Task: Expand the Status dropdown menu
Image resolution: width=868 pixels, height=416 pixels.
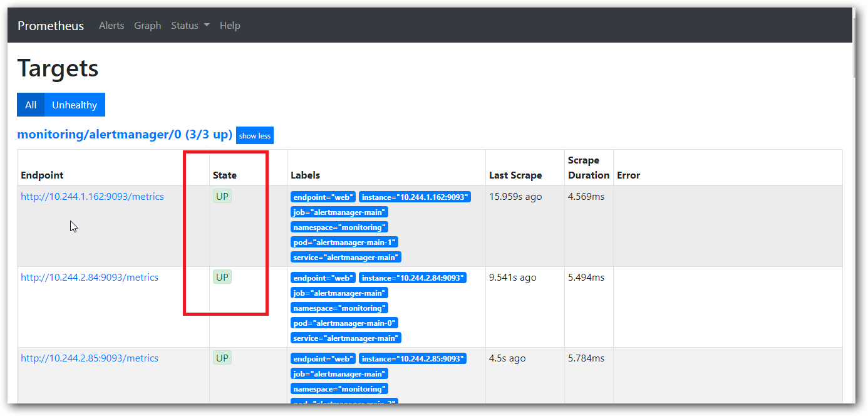Action: tap(190, 26)
